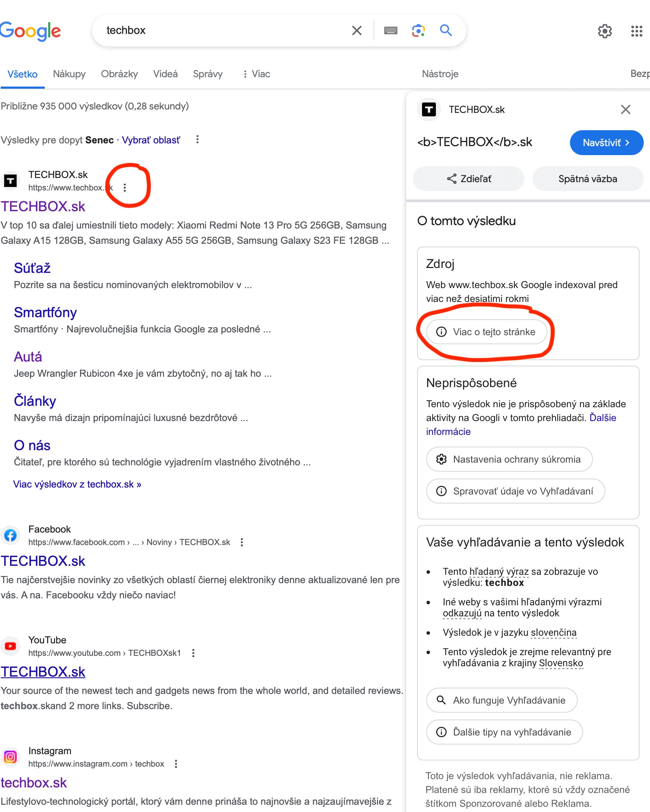The image size is (650, 812).
Task: Switch to the Obrázky tab
Action: (x=119, y=74)
